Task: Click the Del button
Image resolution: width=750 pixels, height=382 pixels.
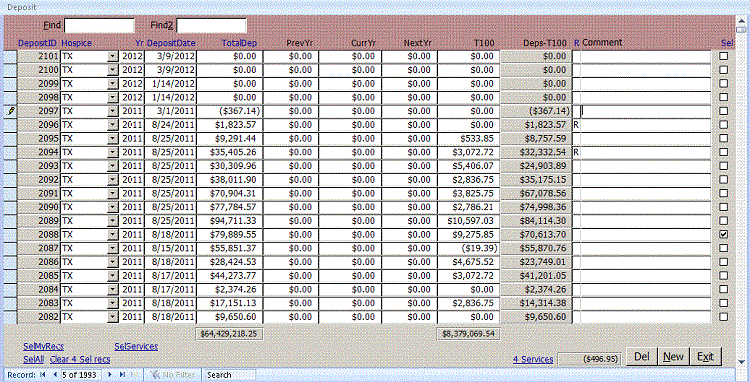Action: click(641, 357)
